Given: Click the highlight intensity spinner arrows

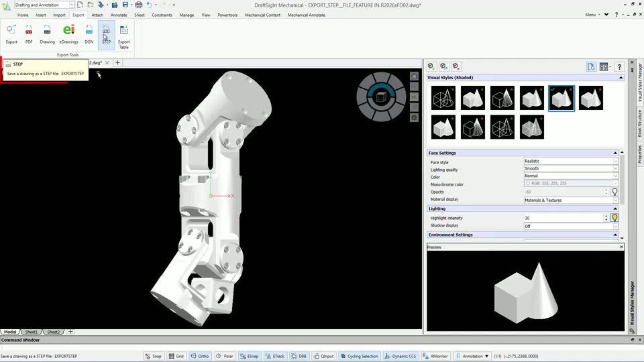Looking at the screenshot, I should pyautogui.click(x=606, y=218).
